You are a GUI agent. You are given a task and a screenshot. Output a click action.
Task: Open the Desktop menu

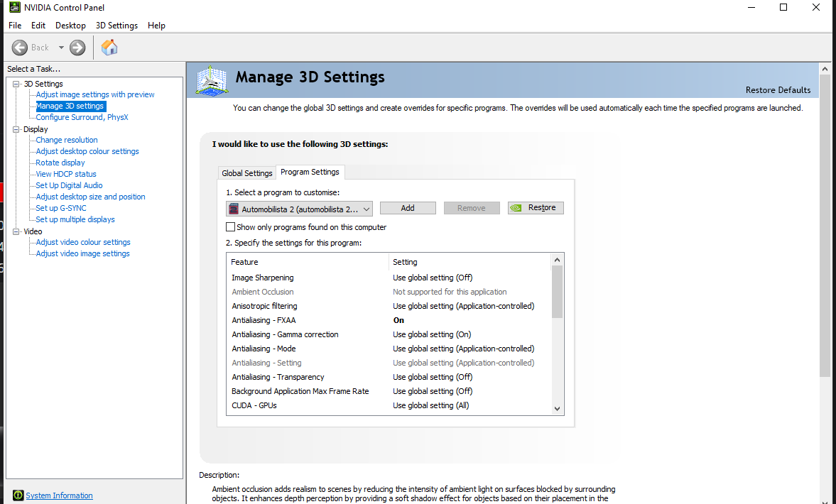pyautogui.click(x=70, y=26)
